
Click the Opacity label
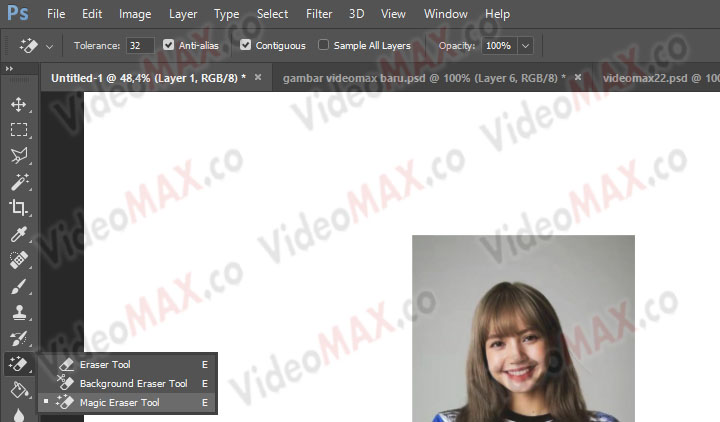(456, 45)
